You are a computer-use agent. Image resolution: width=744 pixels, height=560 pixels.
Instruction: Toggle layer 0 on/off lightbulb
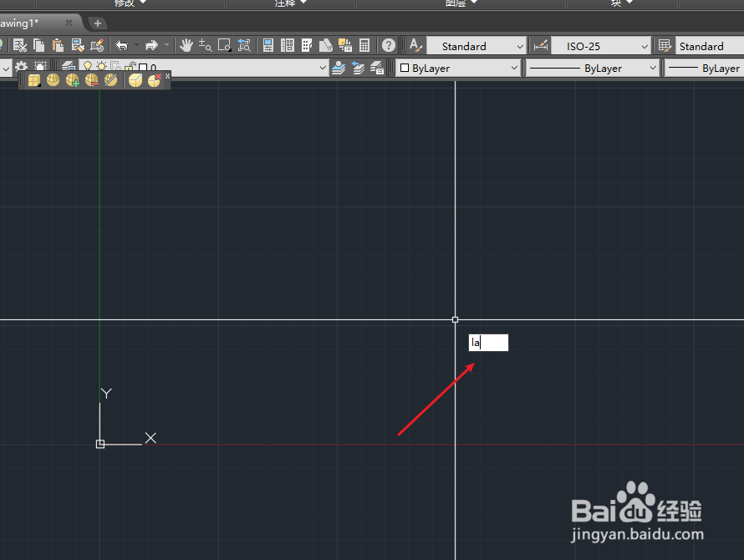[x=88, y=66]
